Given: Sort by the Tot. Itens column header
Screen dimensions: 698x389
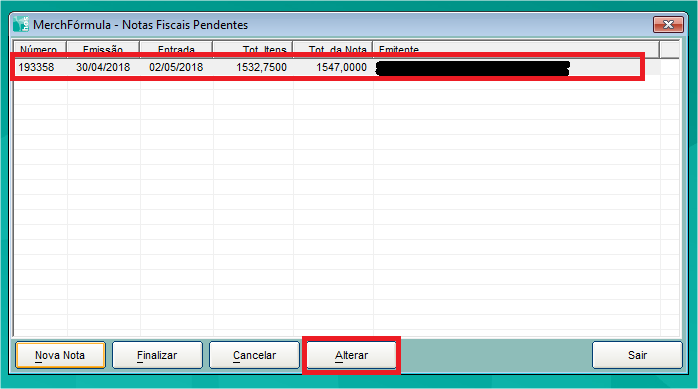Looking at the screenshot, I should point(253,49).
